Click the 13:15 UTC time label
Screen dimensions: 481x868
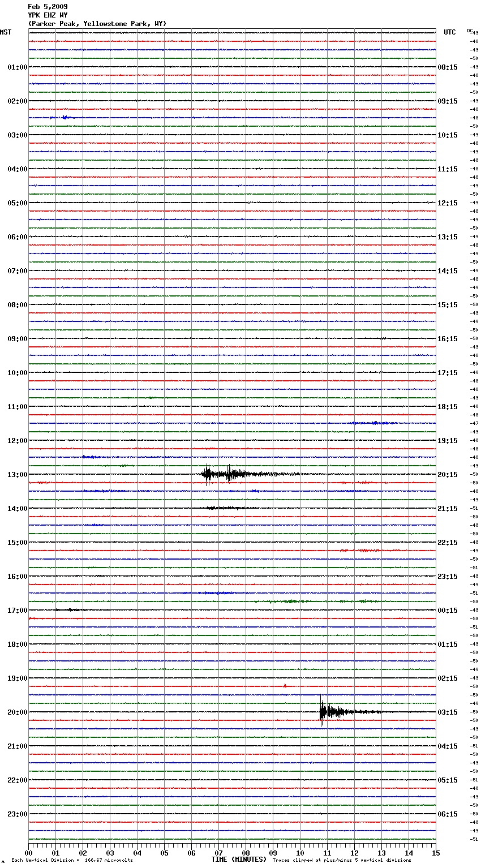(x=448, y=237)
